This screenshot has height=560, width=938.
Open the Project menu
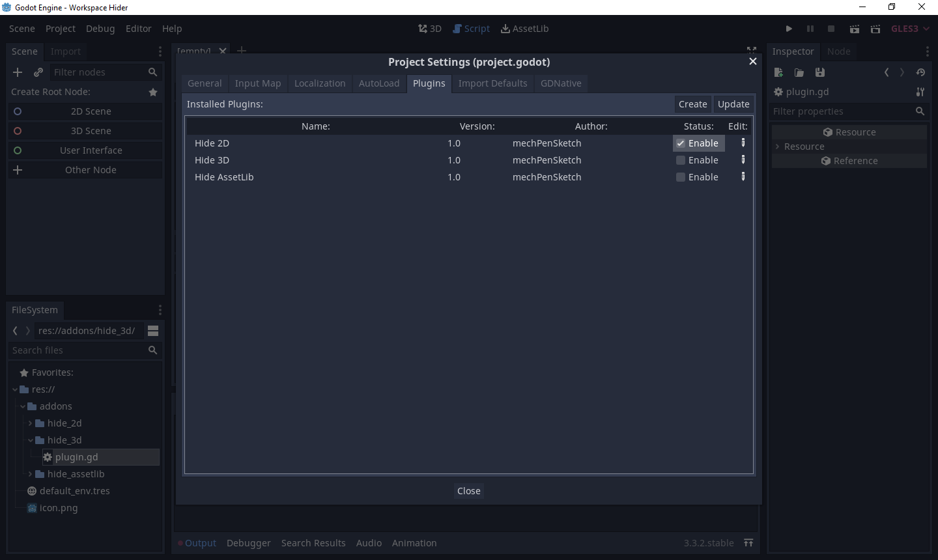point(61,29)
